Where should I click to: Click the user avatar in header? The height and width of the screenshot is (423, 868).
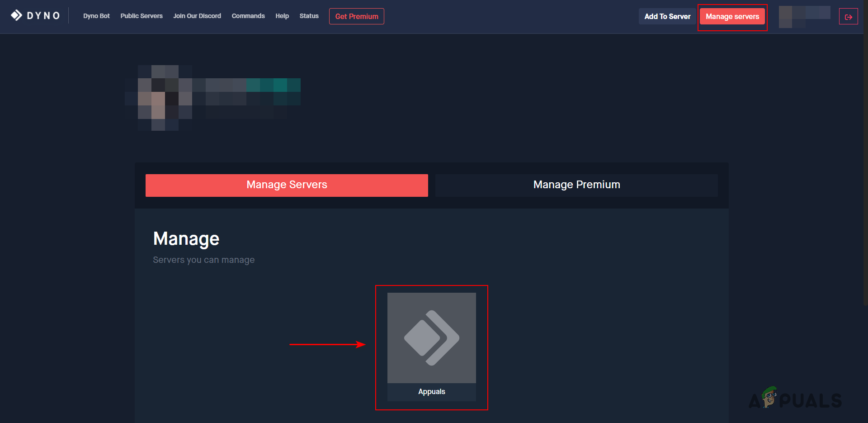point(785,17)
